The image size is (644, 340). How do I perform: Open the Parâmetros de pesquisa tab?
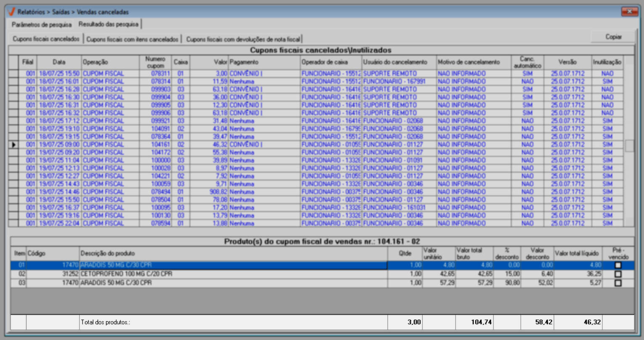click(x=41, y=24)
